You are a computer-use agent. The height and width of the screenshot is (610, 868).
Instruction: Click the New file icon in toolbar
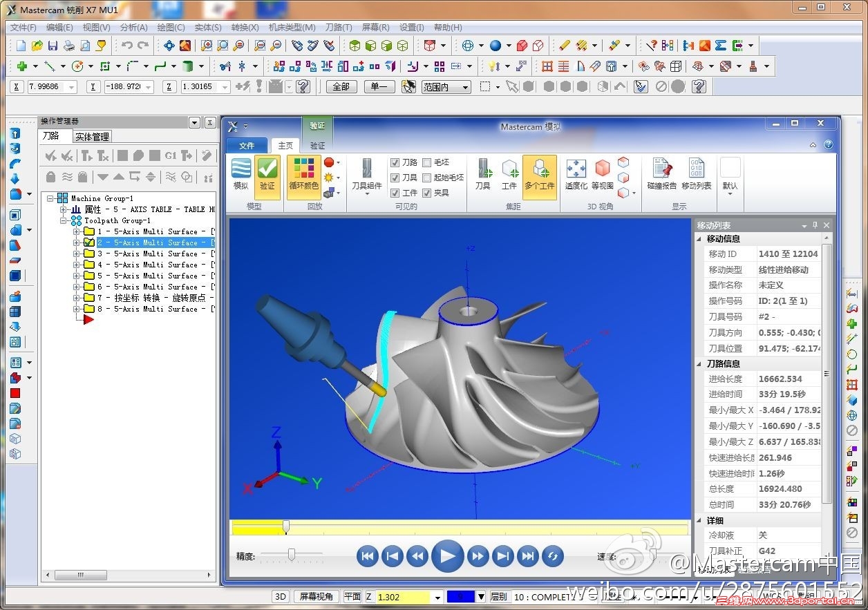click(x=21, y=46)
